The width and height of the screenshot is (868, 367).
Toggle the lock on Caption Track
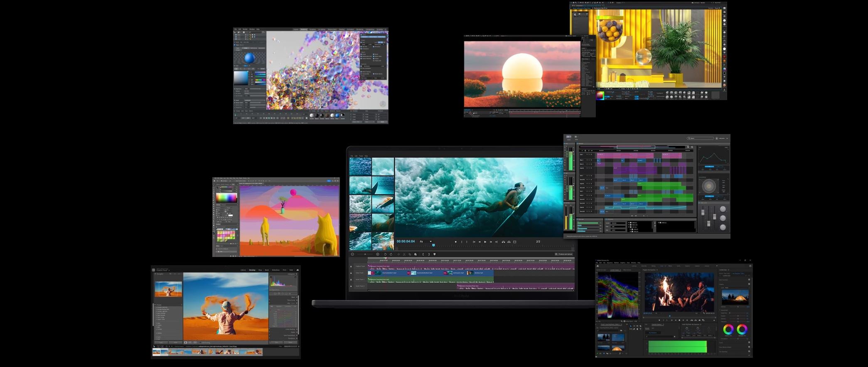351,267
